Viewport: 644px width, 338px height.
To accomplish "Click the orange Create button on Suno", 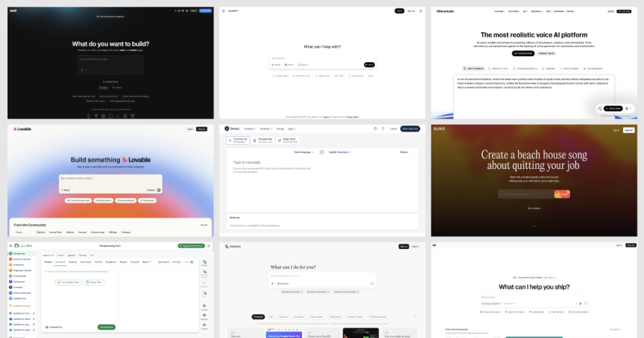I will coord(562,194).
